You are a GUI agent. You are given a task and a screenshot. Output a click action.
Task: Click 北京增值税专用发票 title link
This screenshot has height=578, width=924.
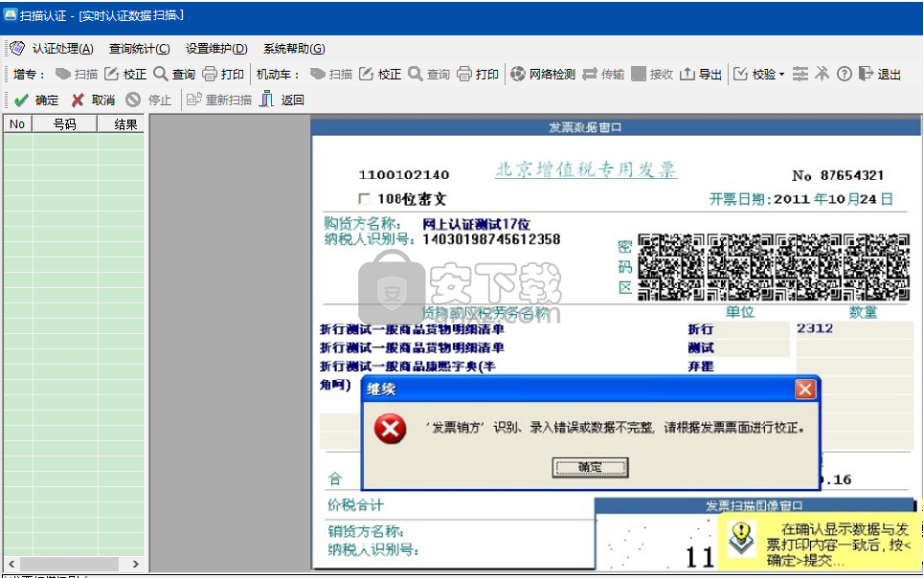586,169
